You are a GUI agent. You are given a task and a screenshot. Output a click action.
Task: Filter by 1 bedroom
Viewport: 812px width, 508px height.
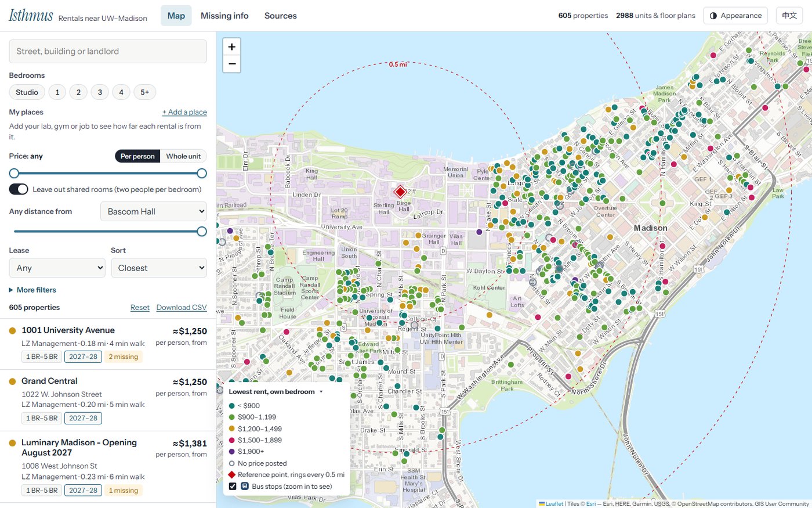click(57, 92)
